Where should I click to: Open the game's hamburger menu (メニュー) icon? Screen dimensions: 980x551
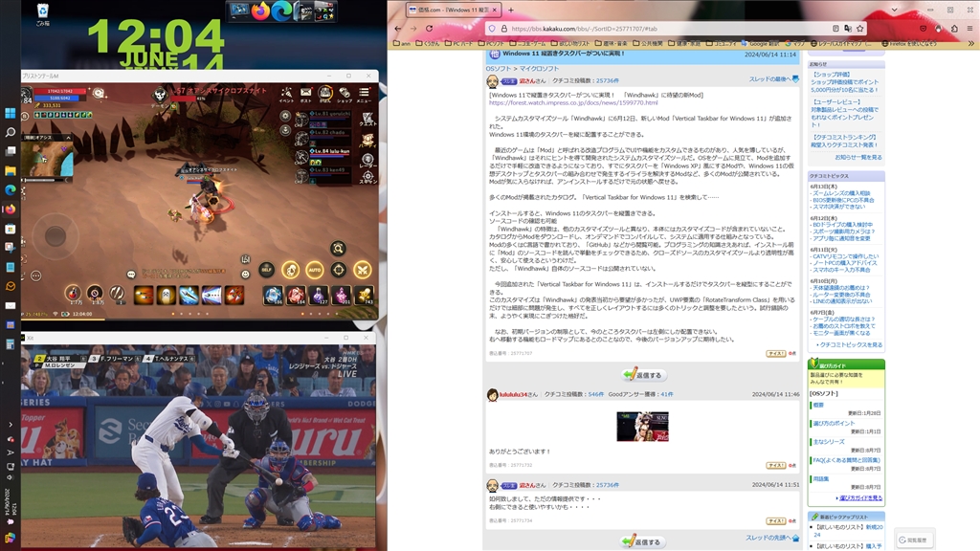pyautogui.click(x=364, y=95)
